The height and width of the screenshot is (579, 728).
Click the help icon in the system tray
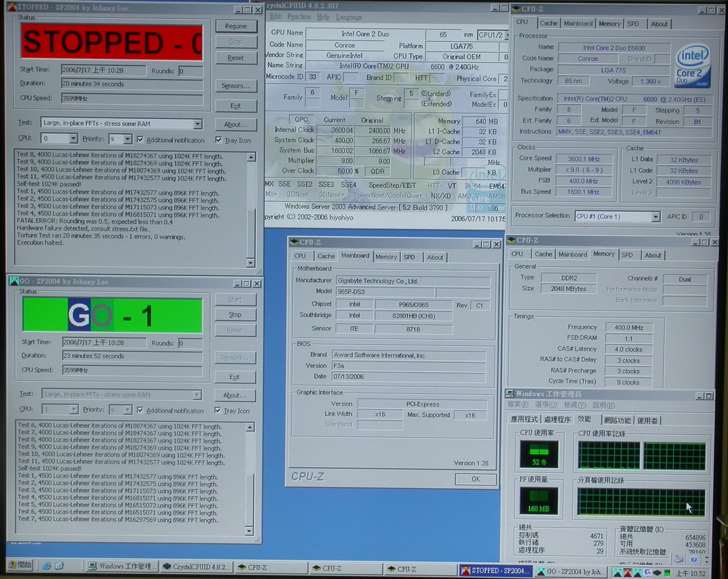coord(694,560)
